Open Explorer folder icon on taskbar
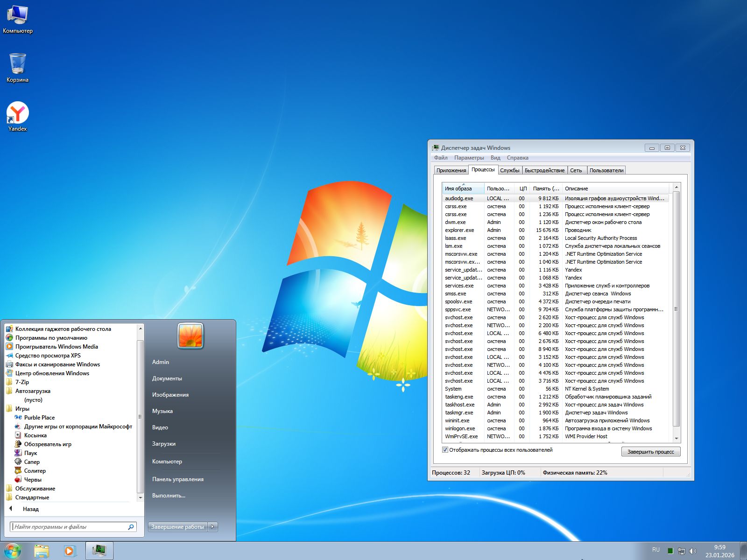 (42, 551)
